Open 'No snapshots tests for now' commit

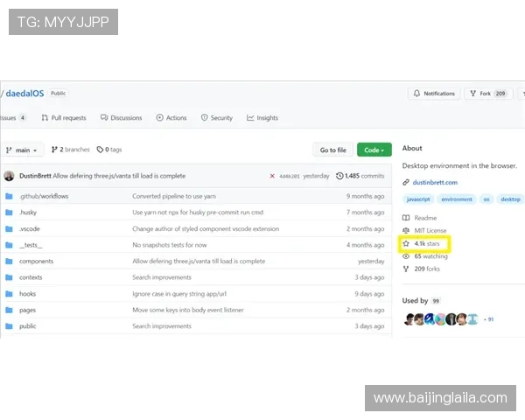(170, 245)
